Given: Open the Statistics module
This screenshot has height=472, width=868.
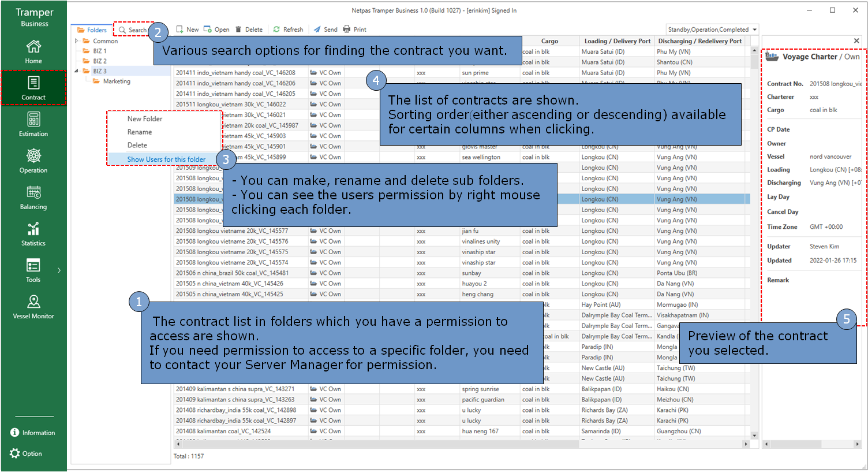Looking at the screenshot, I should 33,234.
